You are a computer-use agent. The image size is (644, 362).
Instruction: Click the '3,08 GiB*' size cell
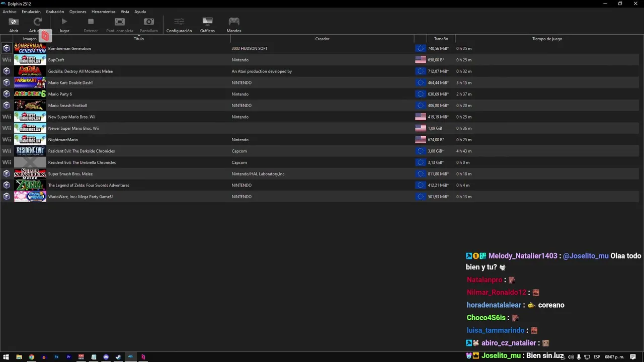[436, 151]
